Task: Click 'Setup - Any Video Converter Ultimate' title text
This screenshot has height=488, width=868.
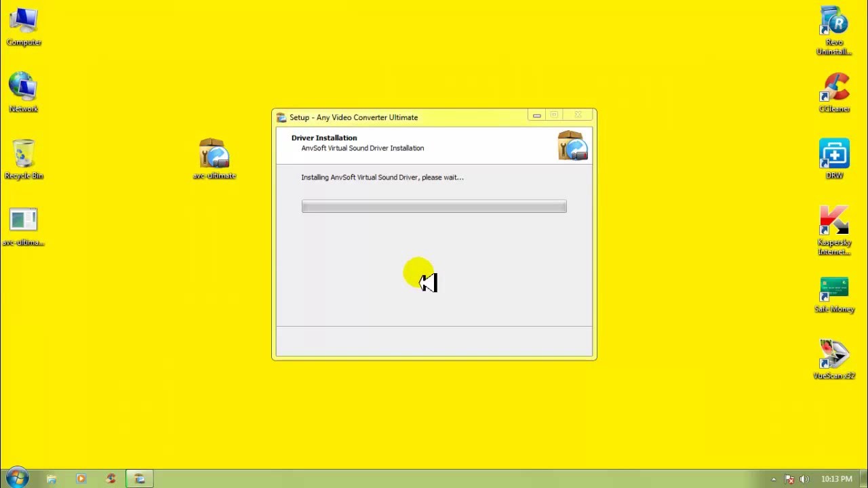Action: [x=353, y=117]
